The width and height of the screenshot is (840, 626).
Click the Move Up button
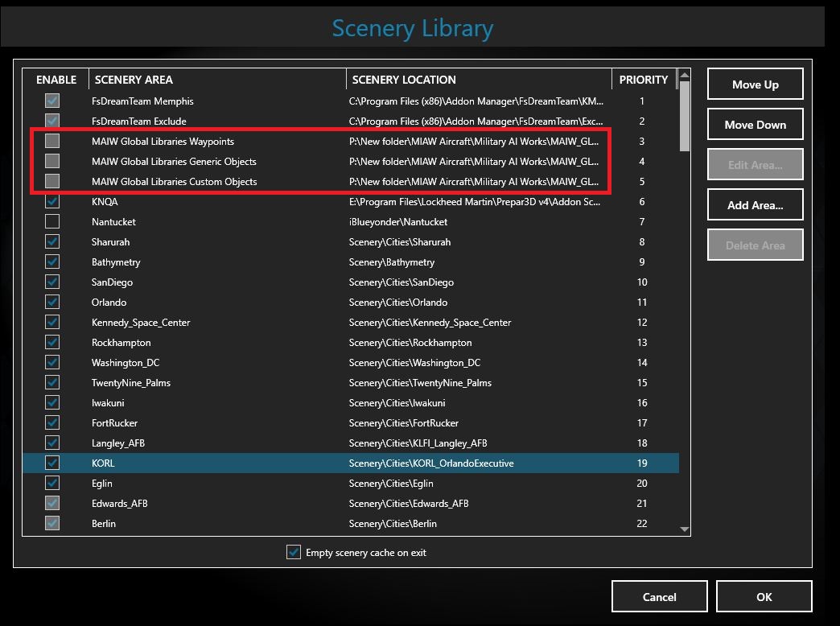pyautogui.click(x=755, y=84)
